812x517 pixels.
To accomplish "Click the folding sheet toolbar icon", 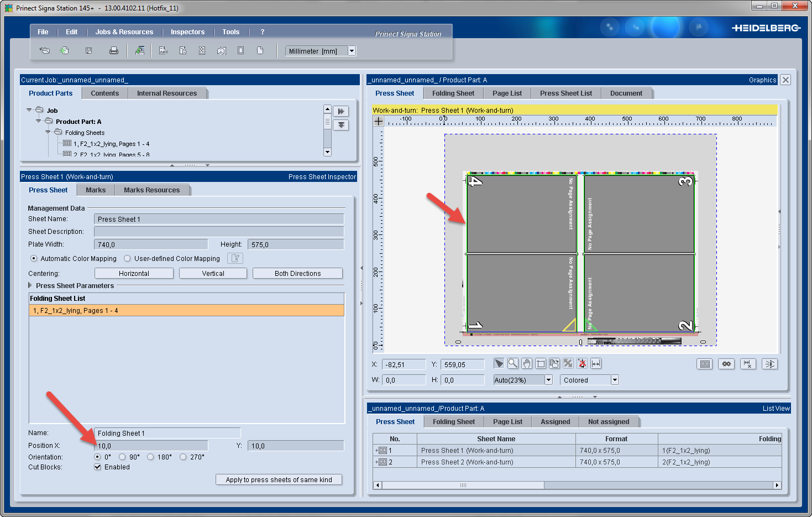I will coord(222,50).
